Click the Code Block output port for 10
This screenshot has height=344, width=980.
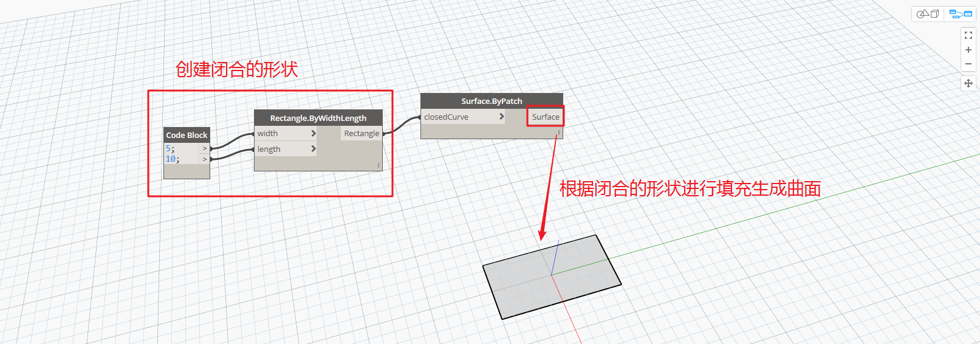(x=205, y=159)
